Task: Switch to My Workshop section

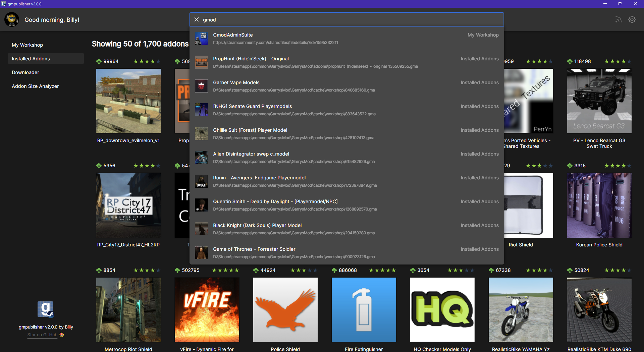Action: pyautogui.click(x=27, y=45)
